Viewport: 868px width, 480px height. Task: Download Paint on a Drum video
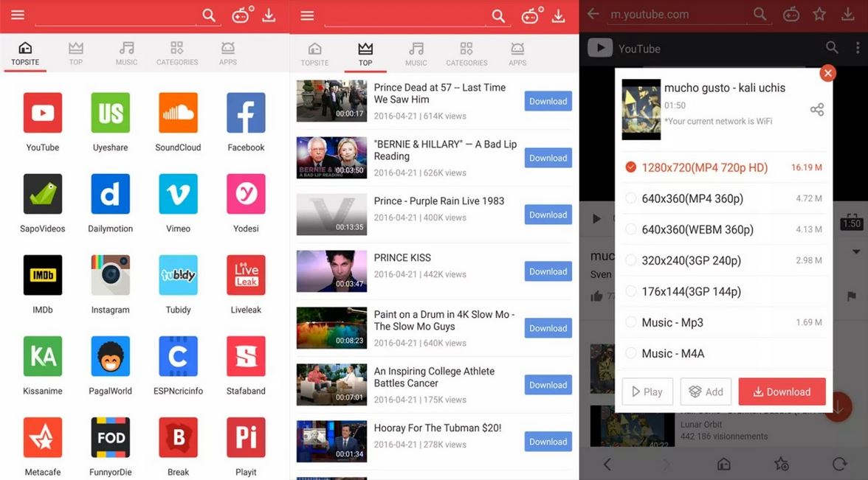click(x=548, y=328)
